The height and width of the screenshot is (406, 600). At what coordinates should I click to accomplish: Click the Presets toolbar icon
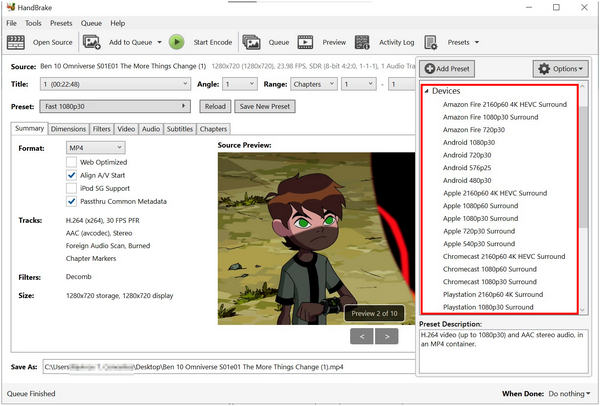coord(432,42)
